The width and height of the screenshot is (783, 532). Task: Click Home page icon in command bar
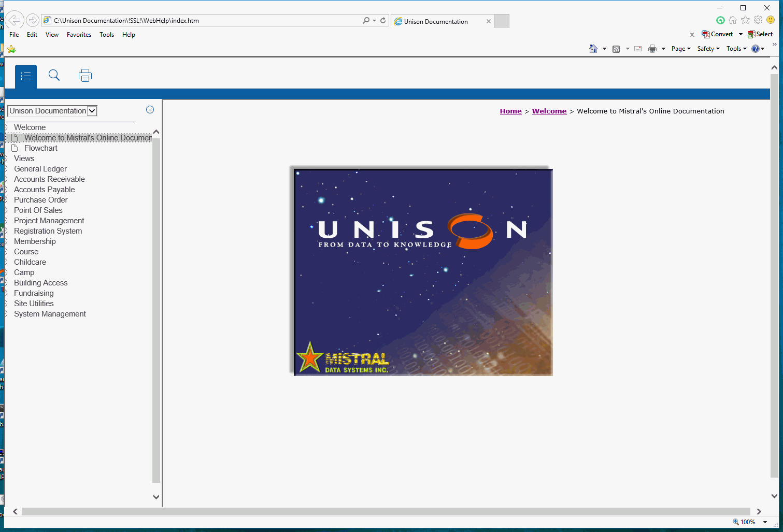click(593, 49)
